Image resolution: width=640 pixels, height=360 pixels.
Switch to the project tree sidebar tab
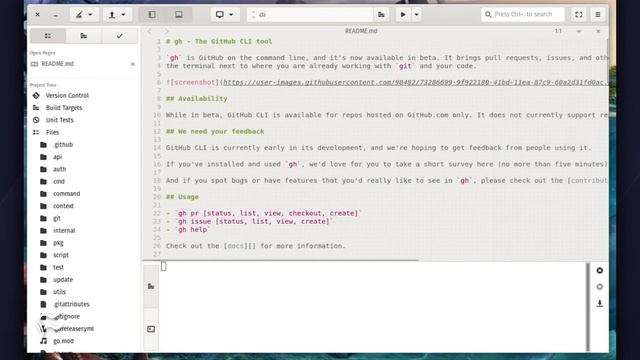click(48, 36)
